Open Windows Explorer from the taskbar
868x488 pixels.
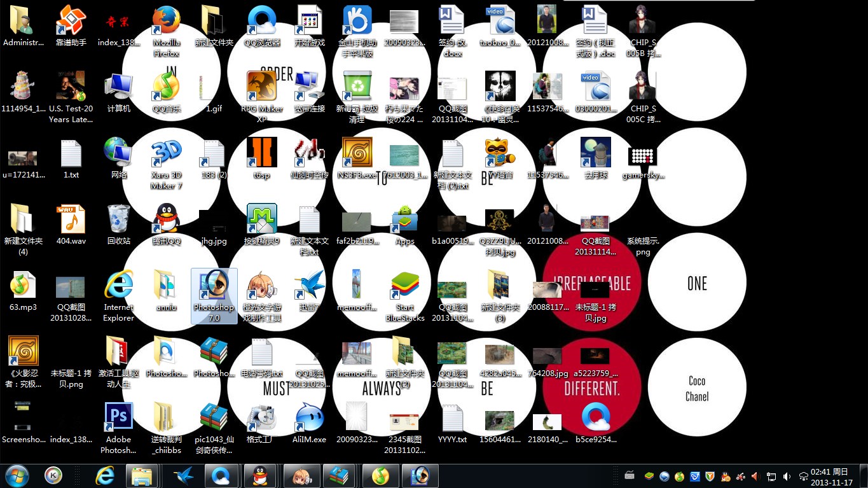[141, 476]
